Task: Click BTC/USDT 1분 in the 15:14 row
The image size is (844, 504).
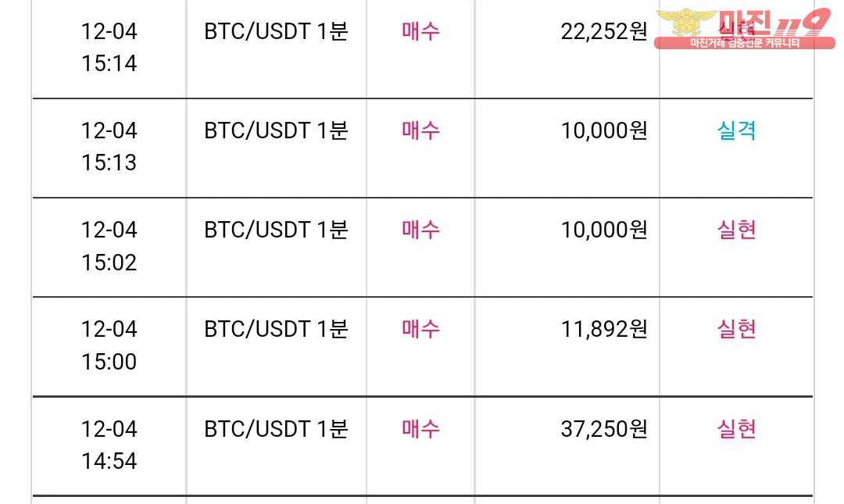Action: (276, 31)
